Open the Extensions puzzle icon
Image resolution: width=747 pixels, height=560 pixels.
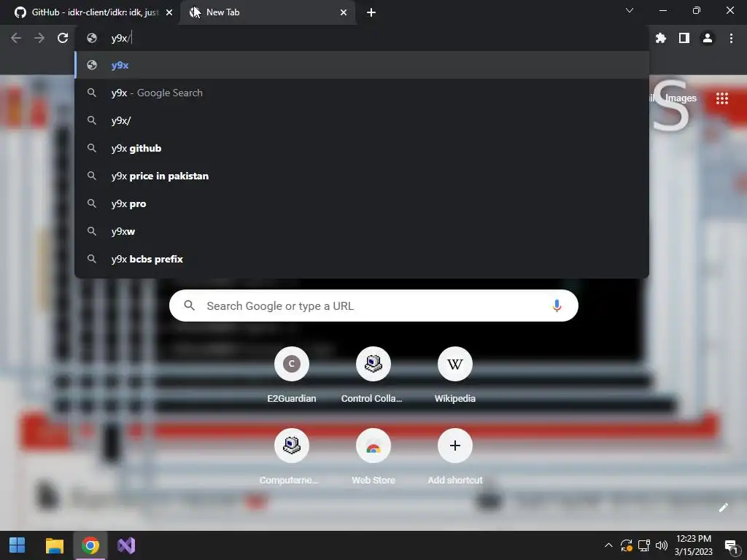[x=661, y=38]
